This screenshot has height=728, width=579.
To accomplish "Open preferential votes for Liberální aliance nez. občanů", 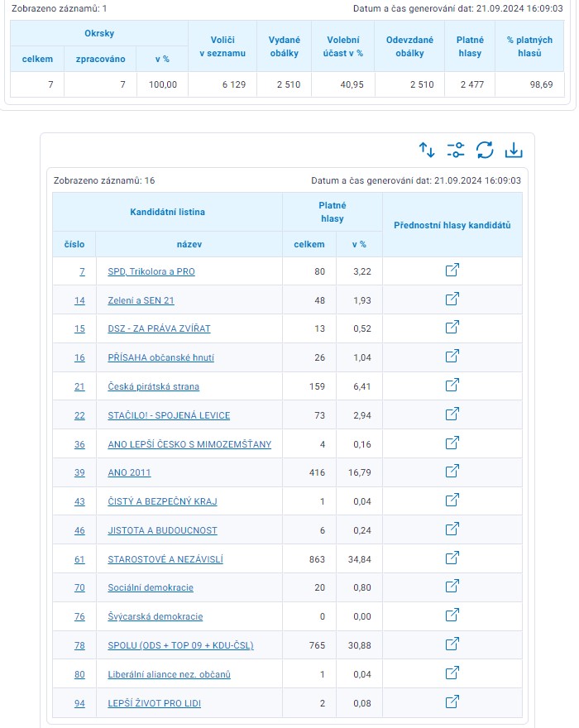I will point(452,673).
